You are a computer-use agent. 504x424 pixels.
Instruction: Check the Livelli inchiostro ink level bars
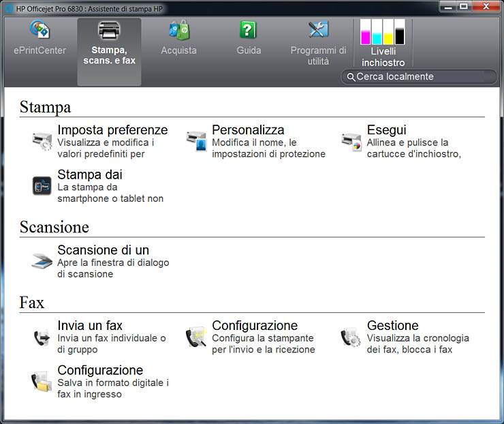(x=382, y=32)
